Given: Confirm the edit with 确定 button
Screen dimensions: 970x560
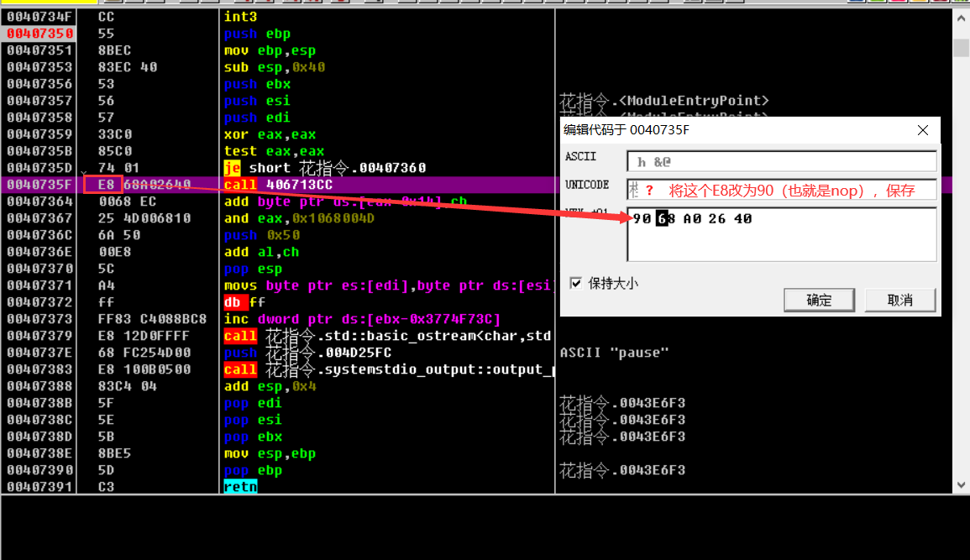Looking at the screenshot, I should point(819,300).
